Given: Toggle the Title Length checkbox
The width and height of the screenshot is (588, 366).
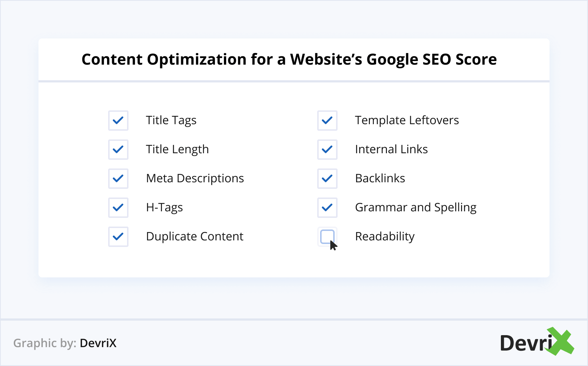Looking at the screenshot, I should [118, 150].
